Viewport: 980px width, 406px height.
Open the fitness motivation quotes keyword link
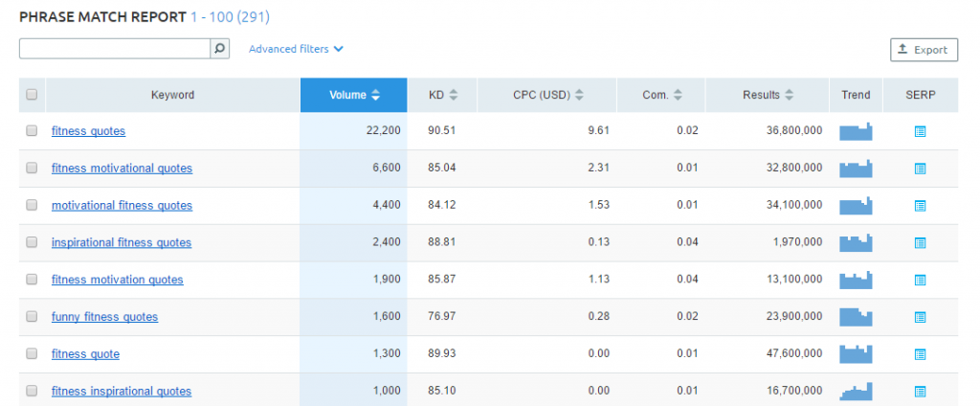tap(117, 280)
